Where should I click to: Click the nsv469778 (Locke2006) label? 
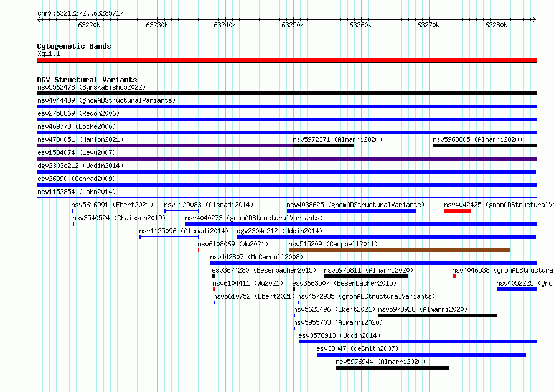coord(77,126)
